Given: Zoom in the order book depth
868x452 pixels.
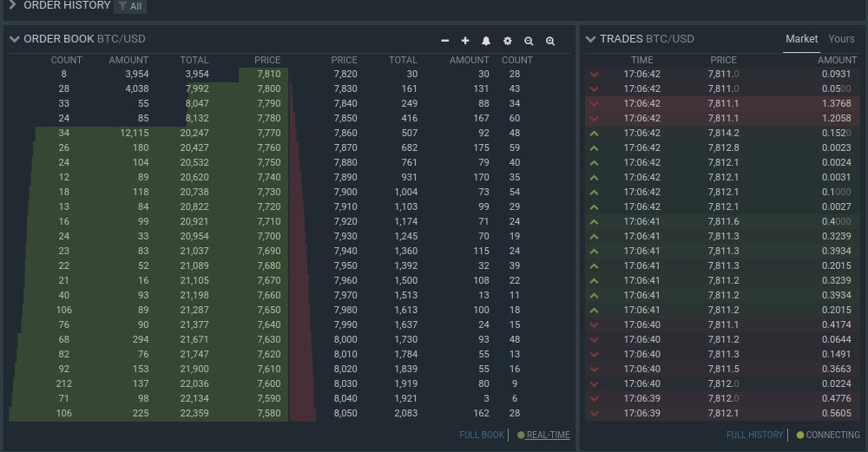Looking at the screenshot, I should pyautogui.click(x=550, y=41).
